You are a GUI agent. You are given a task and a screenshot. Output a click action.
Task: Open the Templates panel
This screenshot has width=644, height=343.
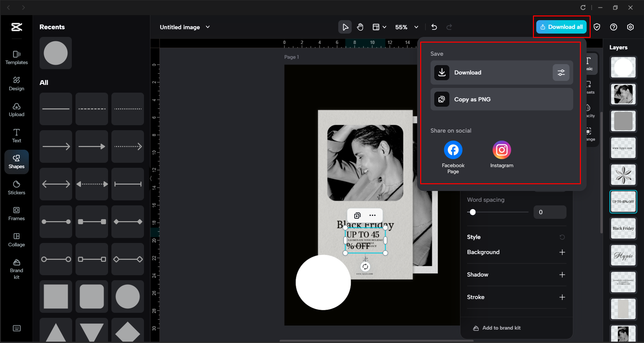pyautogui.click(x=16, y=58)
